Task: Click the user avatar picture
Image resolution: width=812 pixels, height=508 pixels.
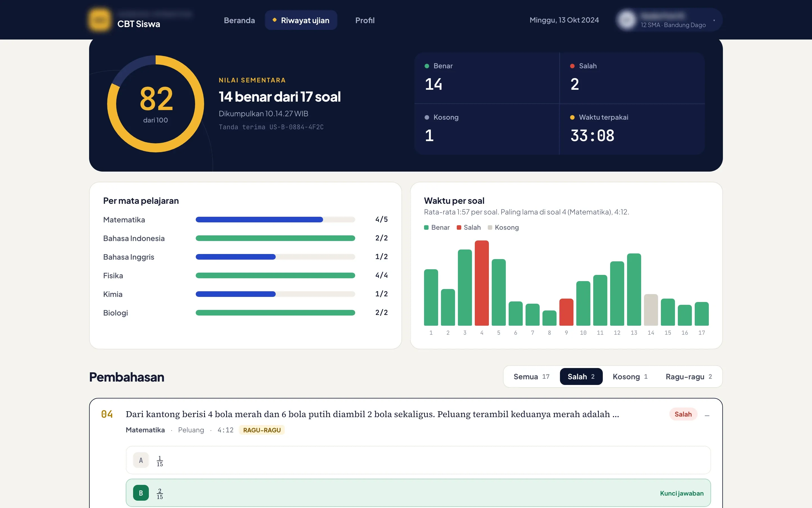Action: pyautogui.click(x=627, y=20)
